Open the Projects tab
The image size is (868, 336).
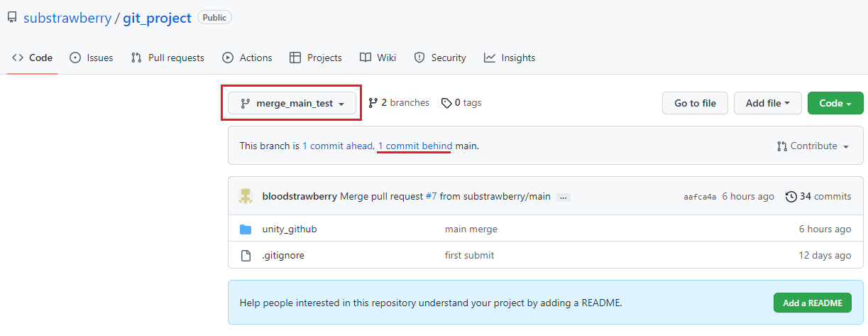[x=316, y=58]
